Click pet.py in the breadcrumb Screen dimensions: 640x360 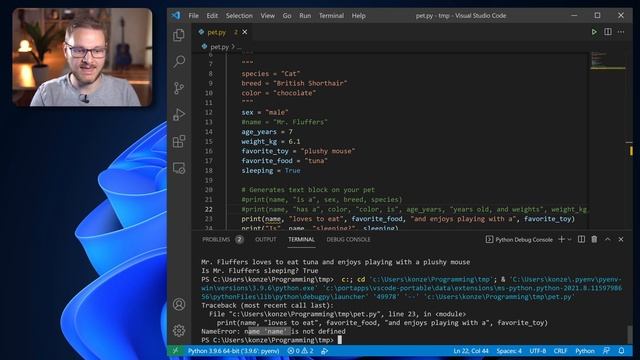(219, 47)
